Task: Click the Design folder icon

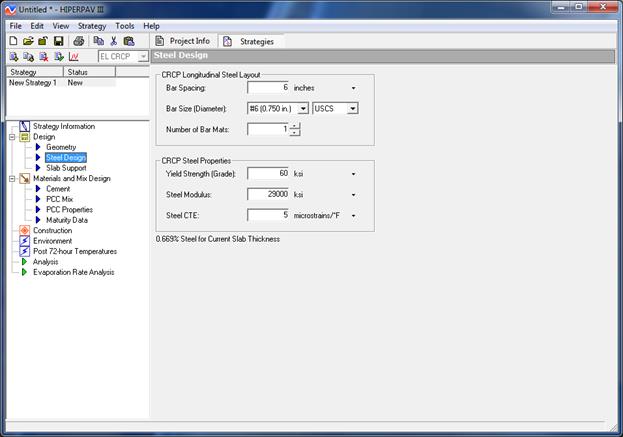Action: pyautogui.click(x=25, y=137)
